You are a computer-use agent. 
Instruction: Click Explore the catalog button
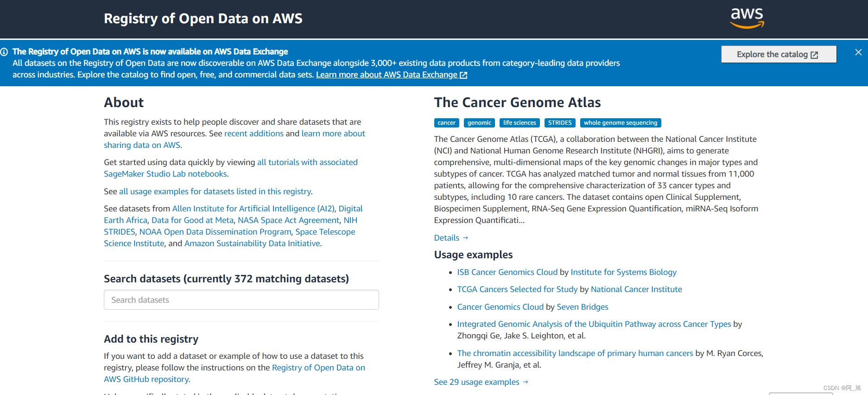tap(779, 54)
